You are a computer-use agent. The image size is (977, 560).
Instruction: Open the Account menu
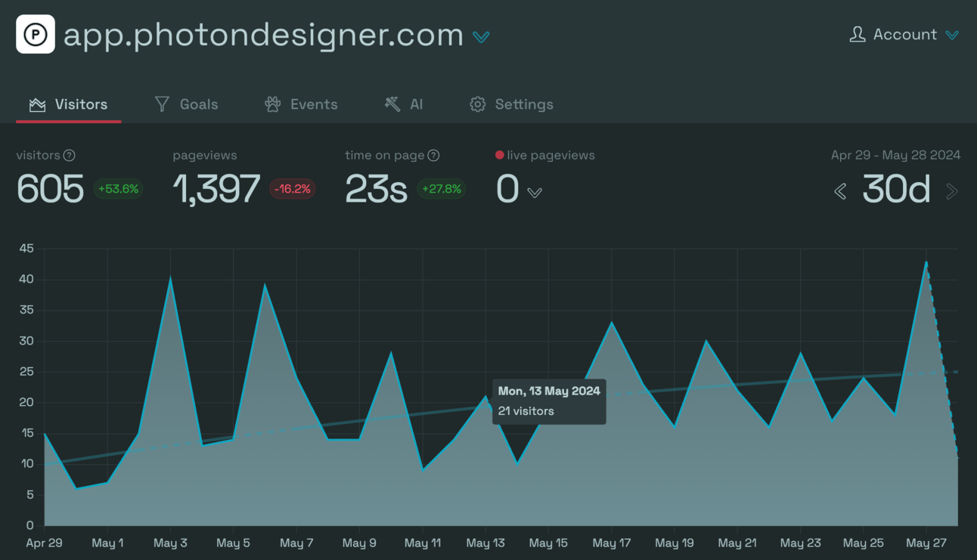[x=904, y=34]
